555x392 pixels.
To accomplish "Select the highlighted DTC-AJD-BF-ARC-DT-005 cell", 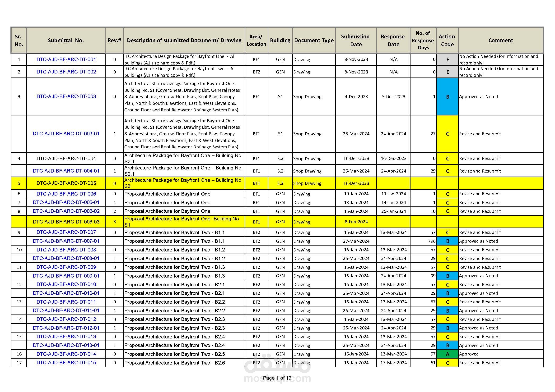I will point(66,183).
